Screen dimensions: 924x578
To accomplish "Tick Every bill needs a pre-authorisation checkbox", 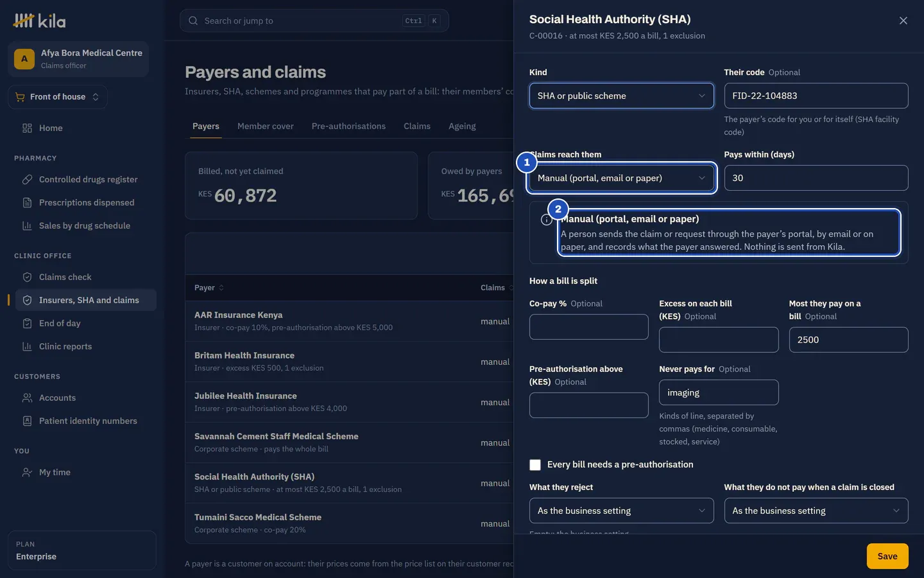I will click(535, 464).
